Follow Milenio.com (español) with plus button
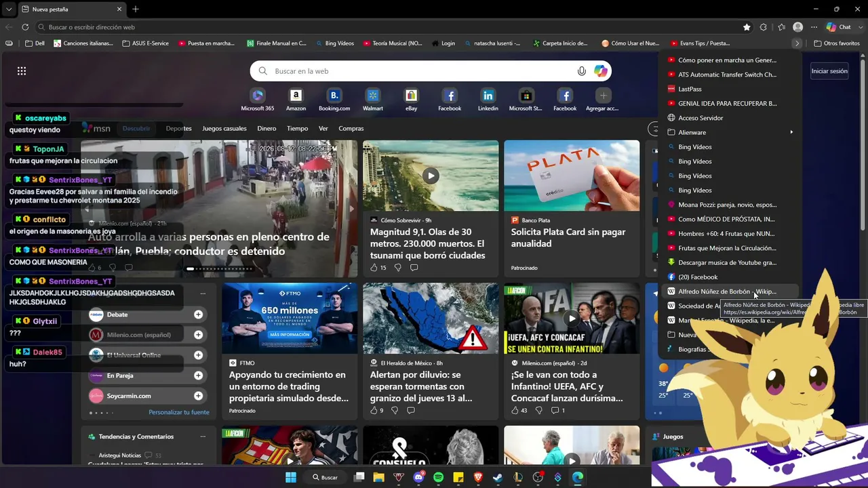The image size is (868, 488). (198, 335)
